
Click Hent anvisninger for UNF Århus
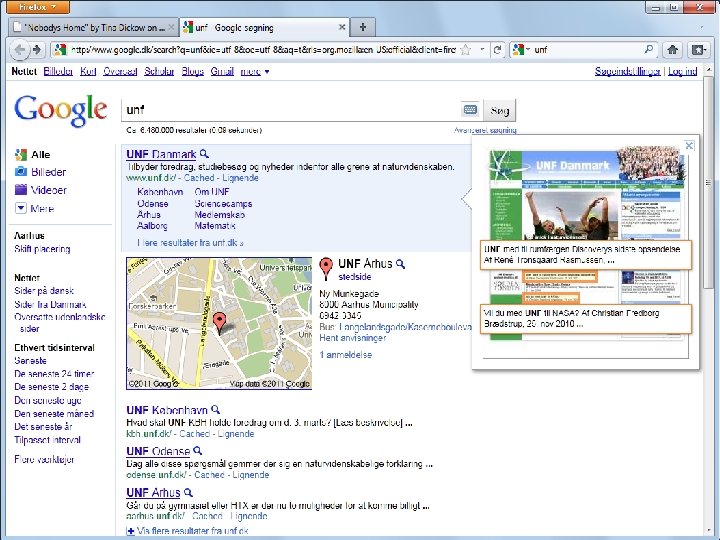[353, 338]
